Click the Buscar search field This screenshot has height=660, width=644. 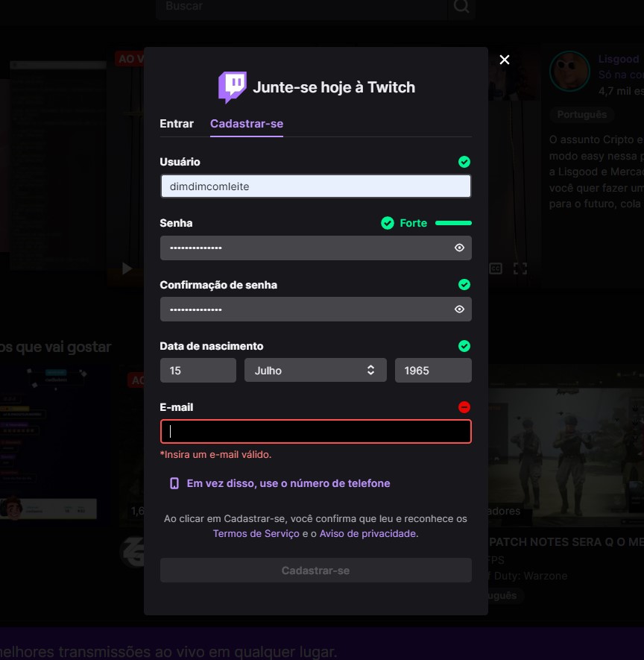tap(302, 7)
